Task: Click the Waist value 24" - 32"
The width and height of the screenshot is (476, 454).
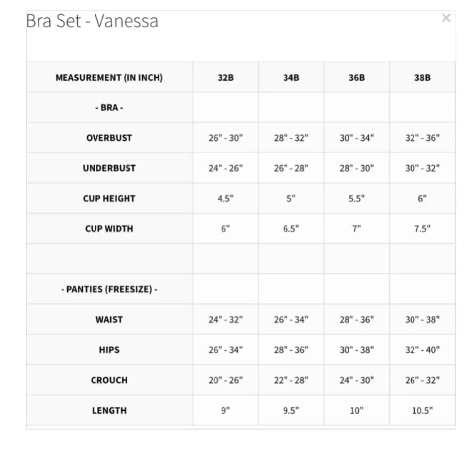Action: tap(225, 320)
